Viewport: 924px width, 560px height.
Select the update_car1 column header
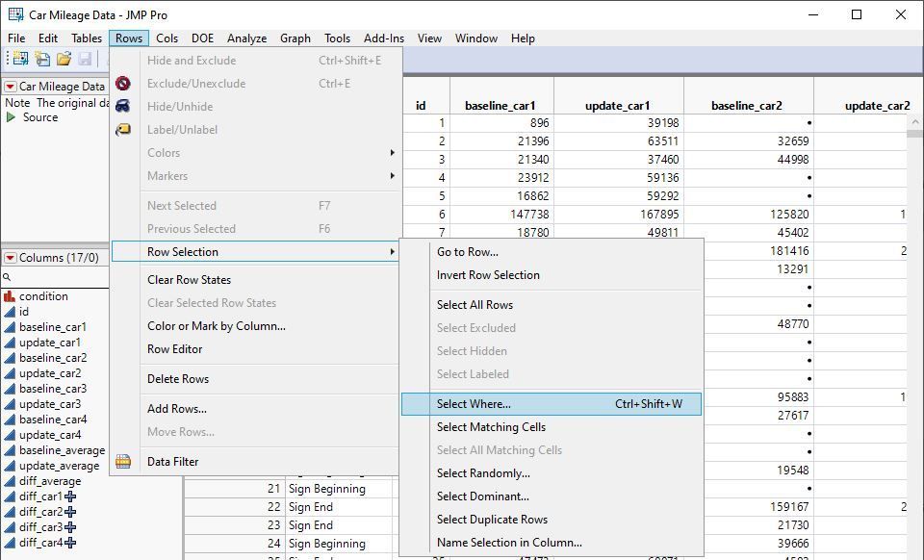618,106
